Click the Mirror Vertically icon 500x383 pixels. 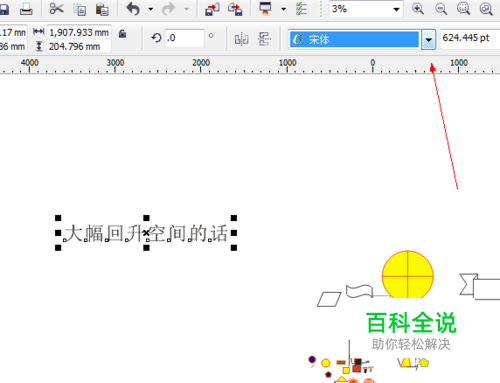pos(264,39)
